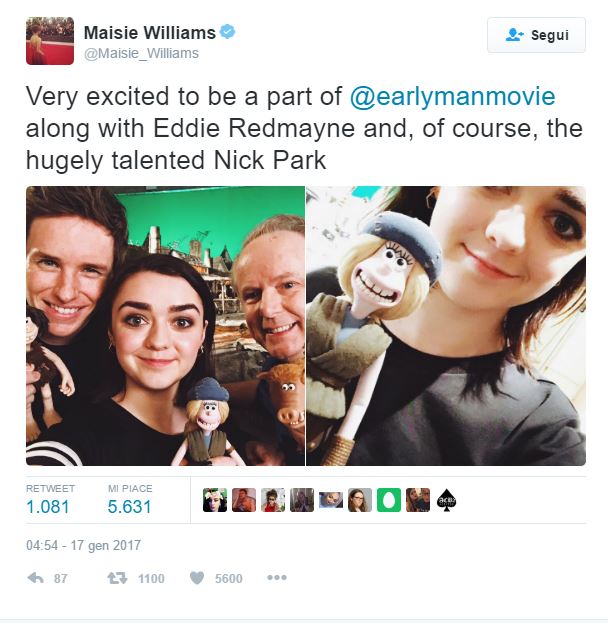Screen dimensions: 608x623
Task: Click the liker avatar wearing glasses
Action: 360,500
